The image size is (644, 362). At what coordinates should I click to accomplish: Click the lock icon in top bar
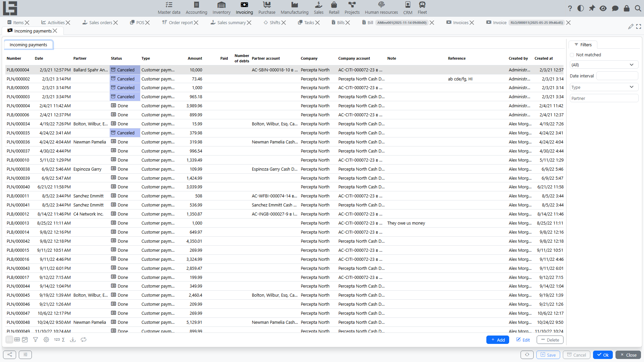click(627, 8)
